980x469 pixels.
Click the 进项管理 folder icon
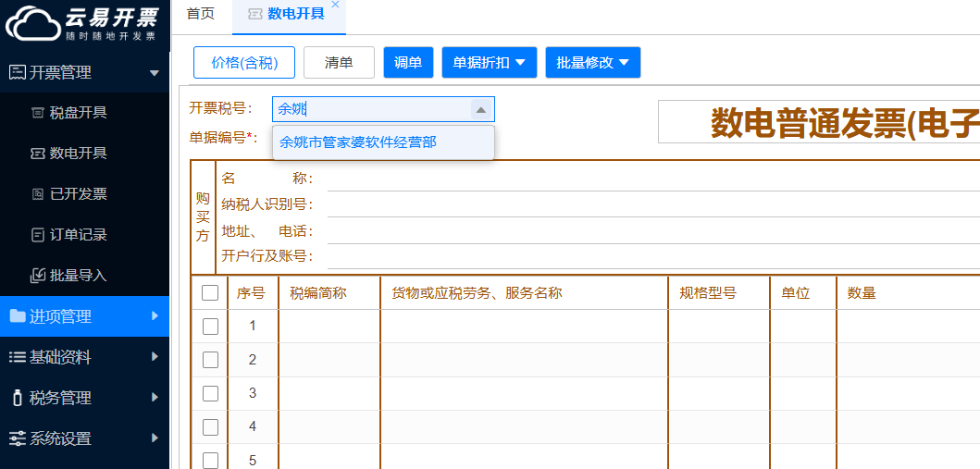click(18, 316)
